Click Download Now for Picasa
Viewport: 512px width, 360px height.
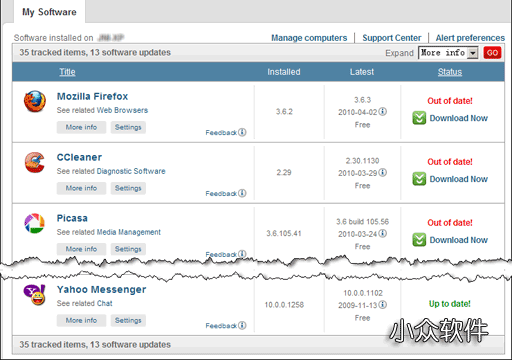click(459, 240)
